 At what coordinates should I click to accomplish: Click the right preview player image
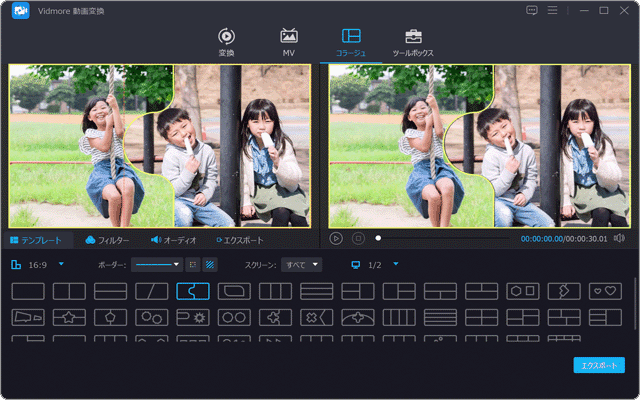480,146
